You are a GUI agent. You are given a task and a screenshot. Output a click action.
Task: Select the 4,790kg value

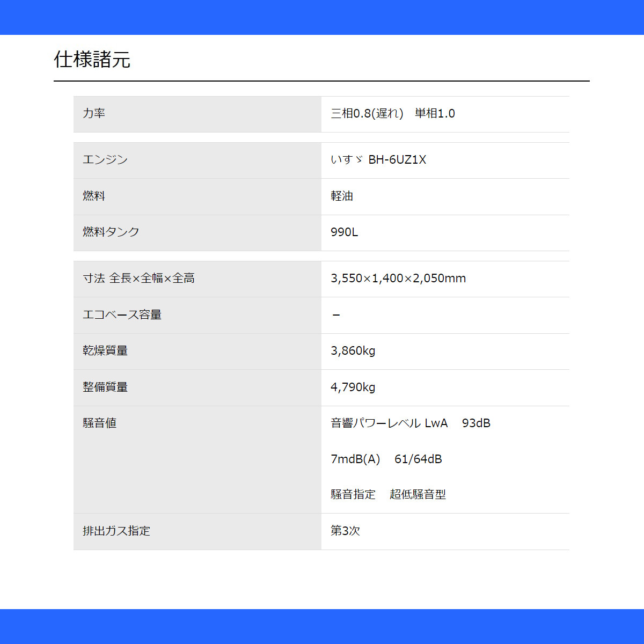click(353, 387)
